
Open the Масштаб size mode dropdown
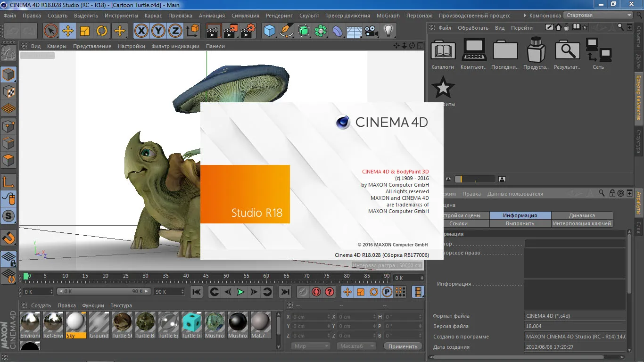click(x=356, y=346)
